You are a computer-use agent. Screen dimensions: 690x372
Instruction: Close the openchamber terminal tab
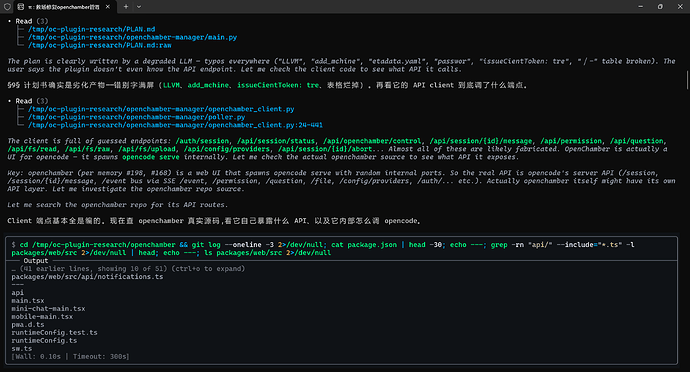(107, 7)
